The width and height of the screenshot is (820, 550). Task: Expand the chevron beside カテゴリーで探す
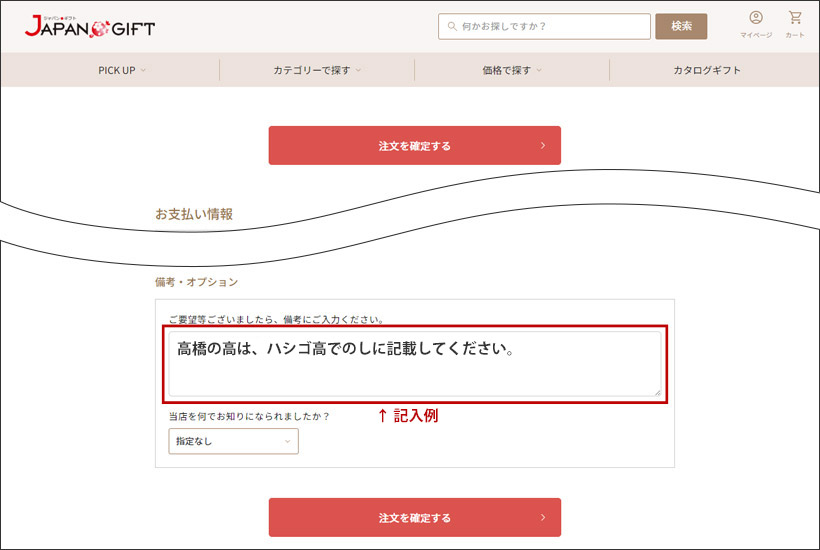tap(358, 70)
